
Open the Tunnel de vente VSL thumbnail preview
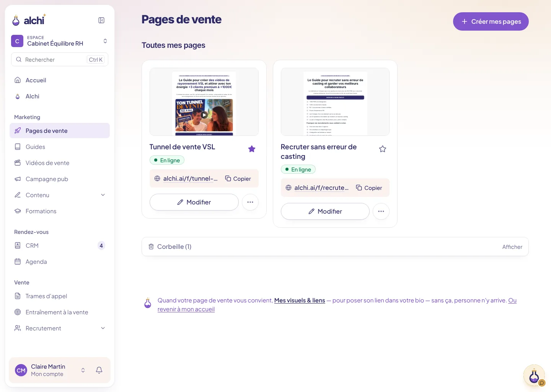[204, 102]
